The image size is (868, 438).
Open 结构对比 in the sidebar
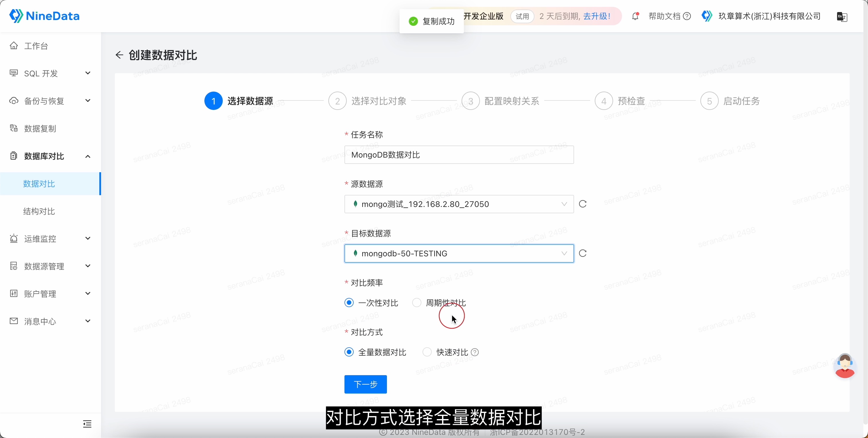click(x=39, y=211)
